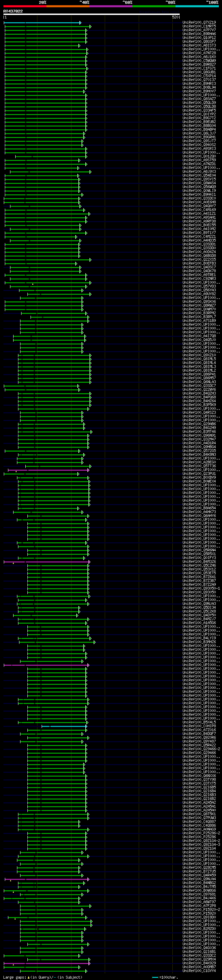Select UniRef100_Q8SAZ7 entry
This screenshot has width=222, height=980.
click(199, 99)
